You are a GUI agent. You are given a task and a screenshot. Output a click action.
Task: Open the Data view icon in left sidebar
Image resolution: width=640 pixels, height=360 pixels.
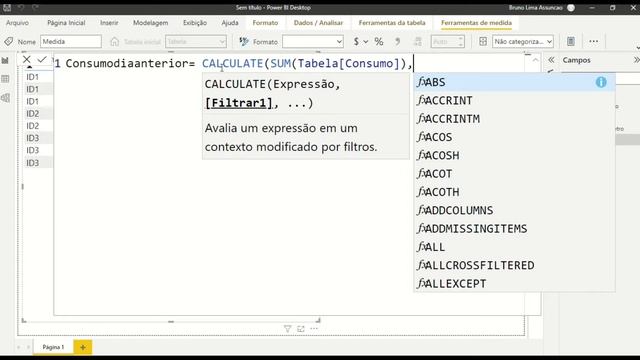pyautogui.click(x=5, y=79)
